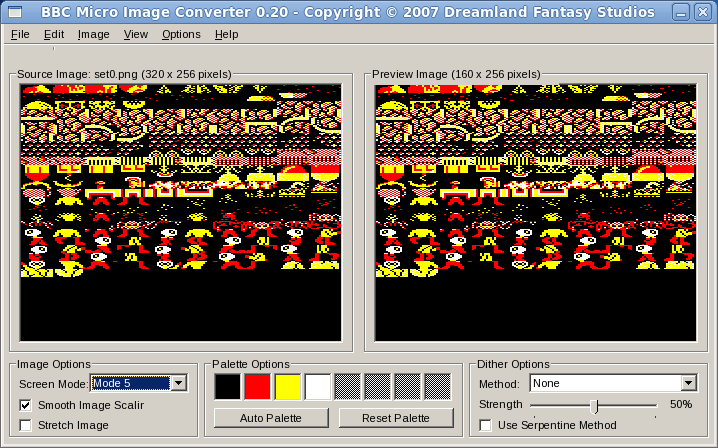Pick the black palette swatch
The height and width of the screenshot is (448, 718).
click(227, 387)
